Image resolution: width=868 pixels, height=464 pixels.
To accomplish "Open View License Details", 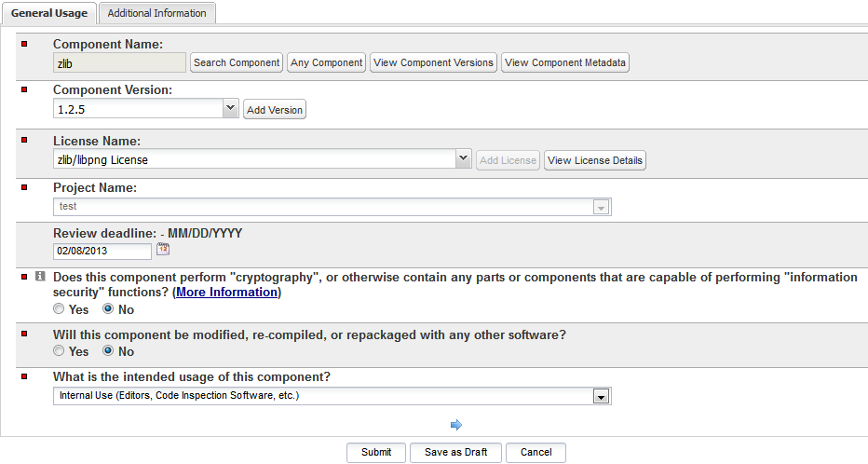I will [595, 160].
